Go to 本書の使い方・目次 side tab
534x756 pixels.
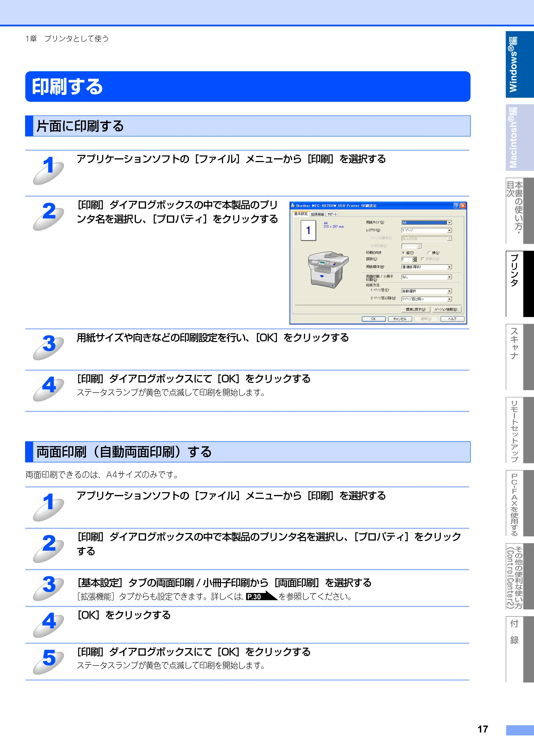click(x=520, y=211)
